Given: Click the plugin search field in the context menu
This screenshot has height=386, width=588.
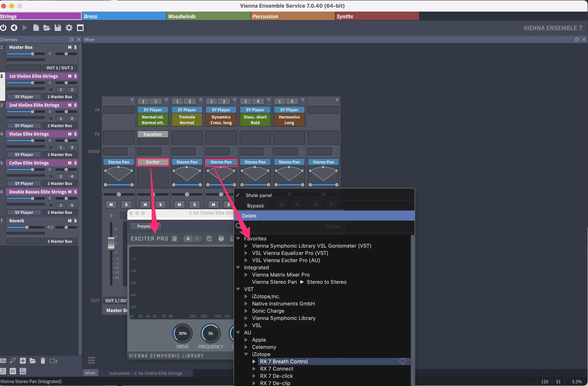Looking at the screenshot, I should click(324, 226).
